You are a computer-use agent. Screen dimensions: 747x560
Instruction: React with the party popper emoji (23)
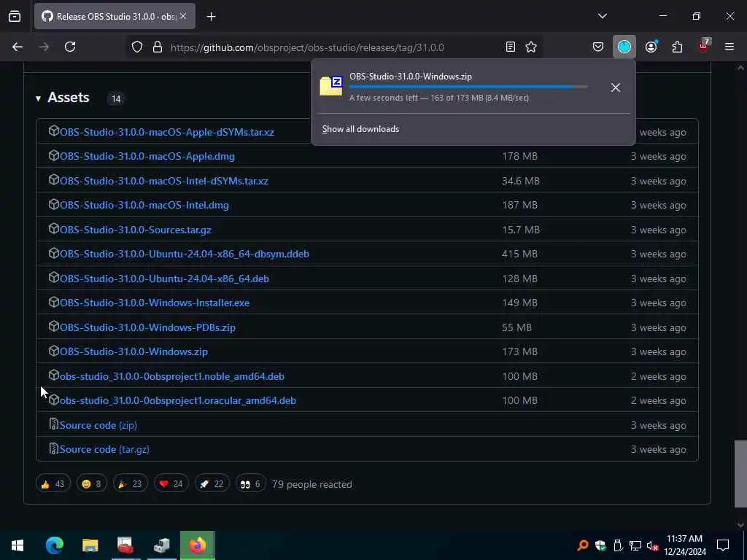[x=130, y=484]
